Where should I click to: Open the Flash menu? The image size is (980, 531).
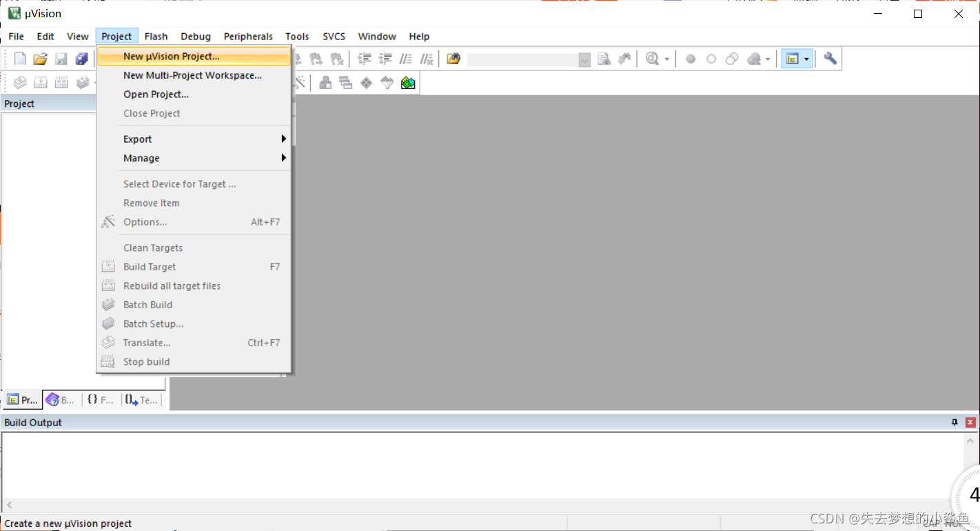(x=156, y=37)
